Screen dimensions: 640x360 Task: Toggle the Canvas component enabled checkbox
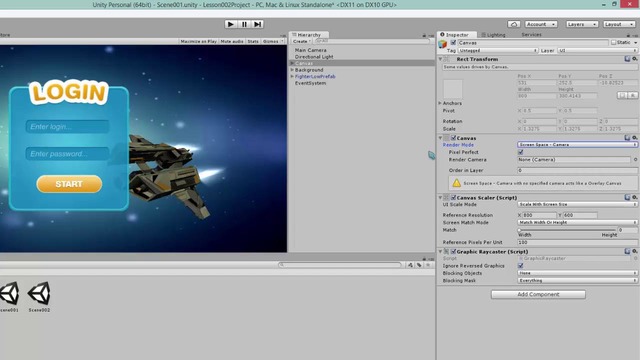pos(453,138)
